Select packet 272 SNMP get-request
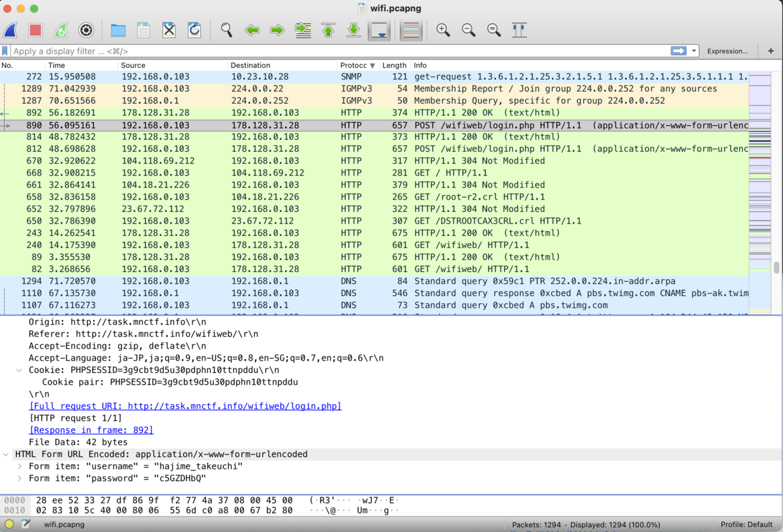 click(375, 77)
